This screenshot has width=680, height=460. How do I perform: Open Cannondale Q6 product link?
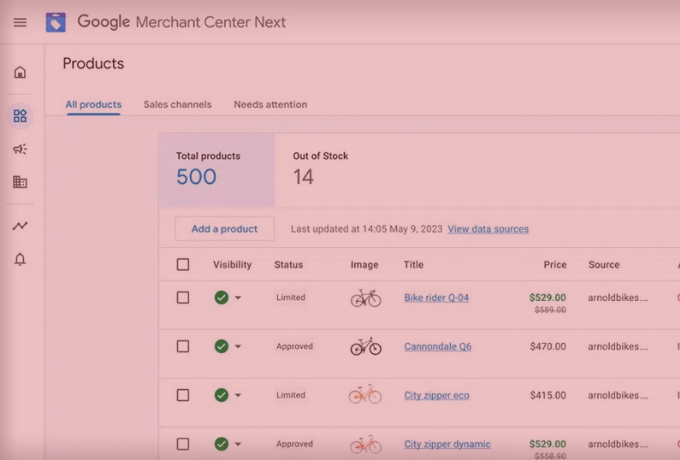coord(438,346)
